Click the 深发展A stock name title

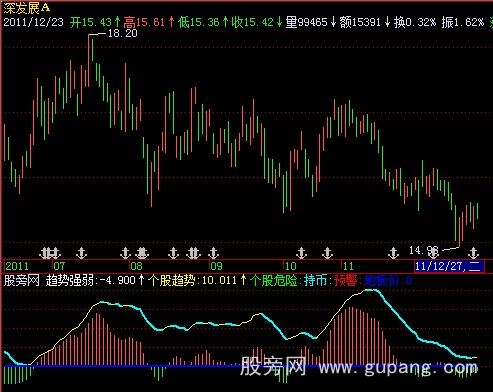point(27,8)
